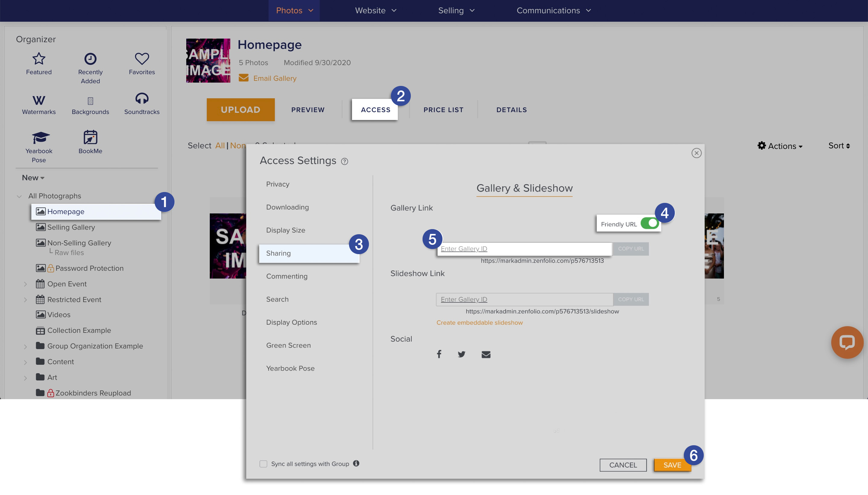Copy the Gallery Link URL

631,248
